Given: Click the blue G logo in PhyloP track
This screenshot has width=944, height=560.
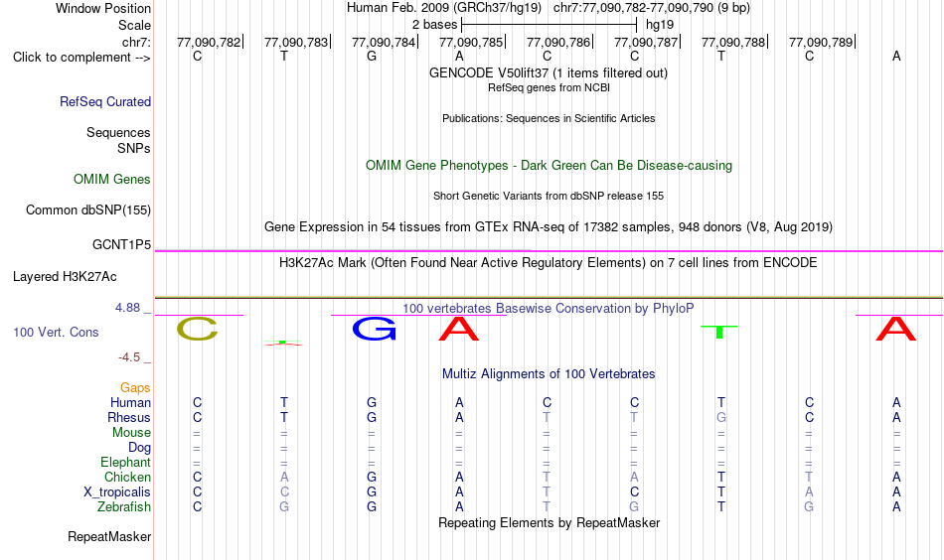Looking at the screenshot, I should point(374,329).
